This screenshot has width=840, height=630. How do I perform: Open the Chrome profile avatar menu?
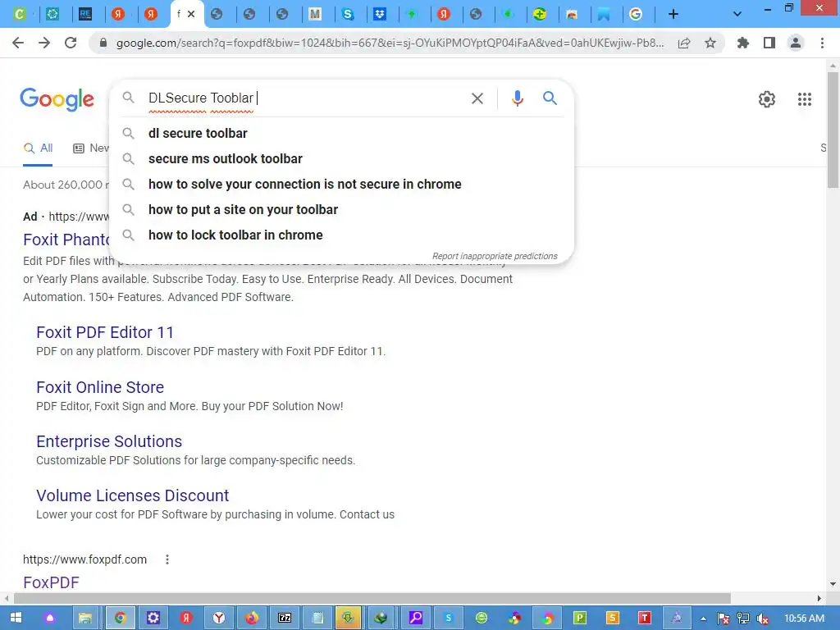796,43
